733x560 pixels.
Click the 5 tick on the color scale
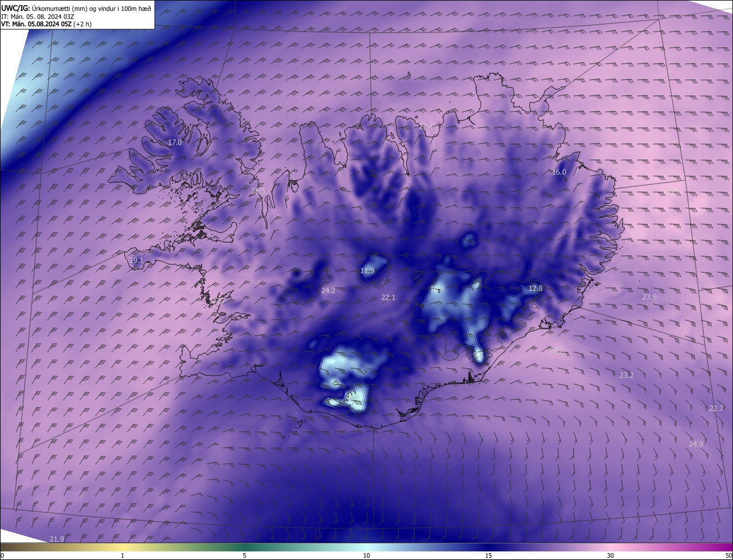point(245,555)
